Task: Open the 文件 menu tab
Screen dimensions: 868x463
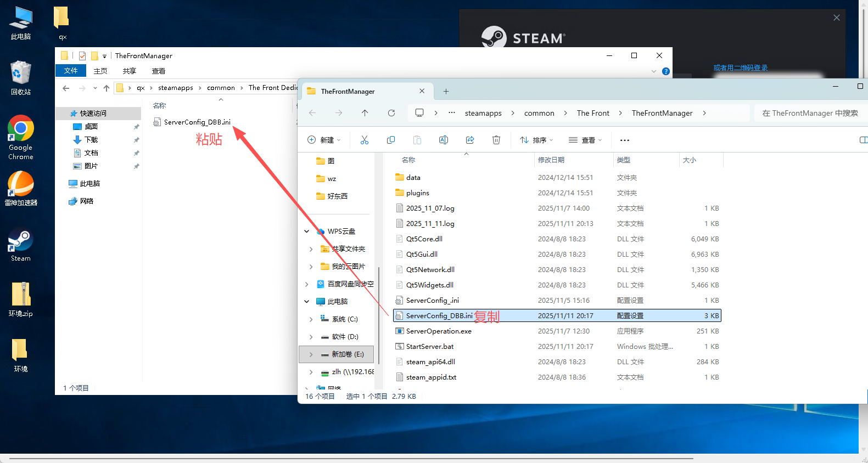Action: click(x=71, y=71)
